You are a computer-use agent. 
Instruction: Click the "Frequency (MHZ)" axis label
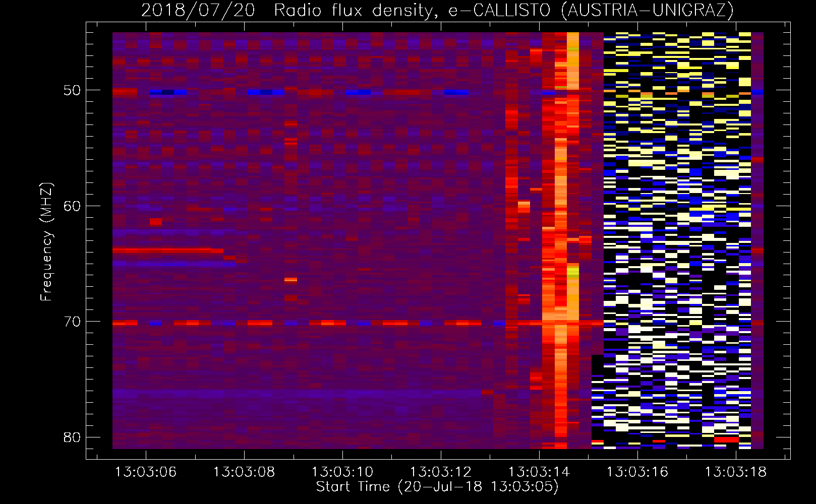pyautogui.click(x=46, y=242)
